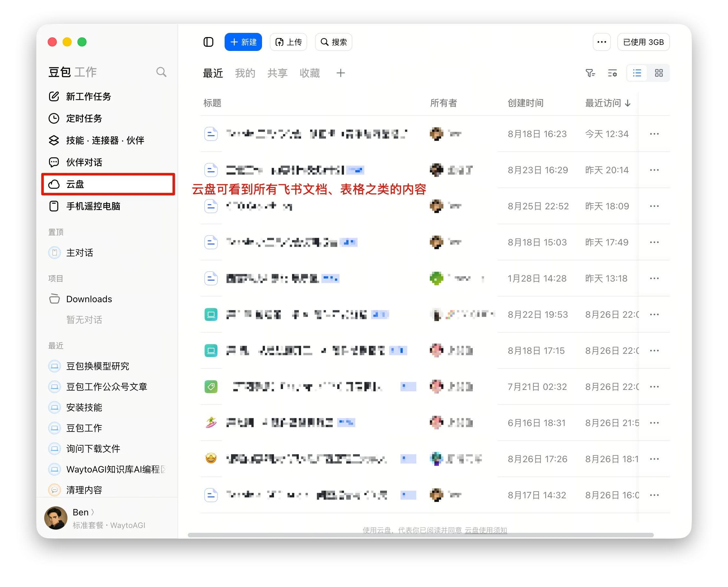Viewport: 728px width, 587px height.
Task: Open recent chat 安装技能
Action: pos(108,408)
